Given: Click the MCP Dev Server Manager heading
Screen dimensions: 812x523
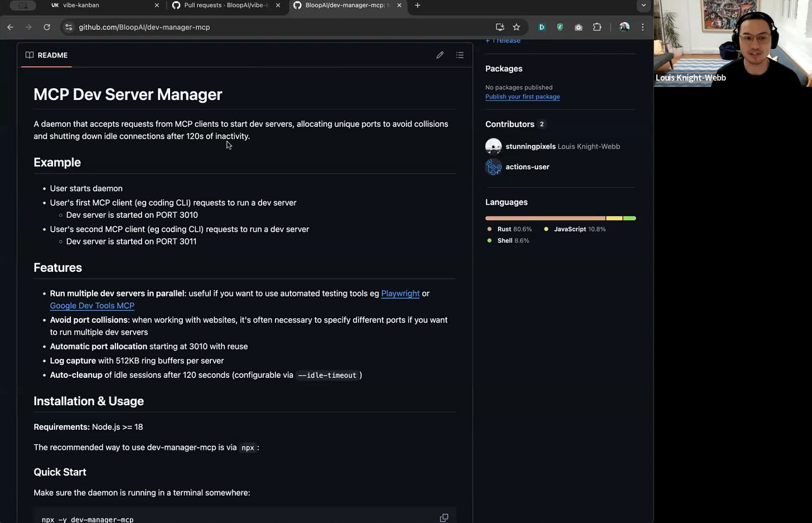Looking at the screenshot, I should point(128,94).
